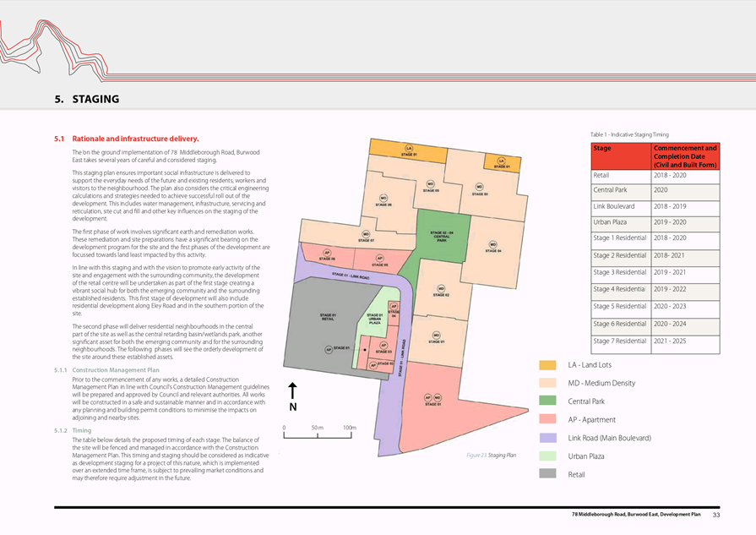Click the '2020 - 2023' date cell
This screenshot has height=535, width=756.
pos(686,308)
